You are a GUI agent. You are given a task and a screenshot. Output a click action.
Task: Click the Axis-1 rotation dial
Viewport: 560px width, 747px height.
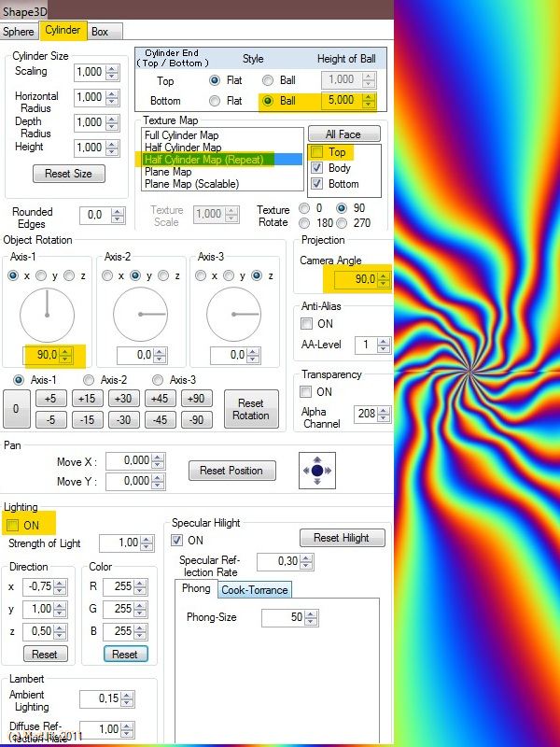click(48, 315)
